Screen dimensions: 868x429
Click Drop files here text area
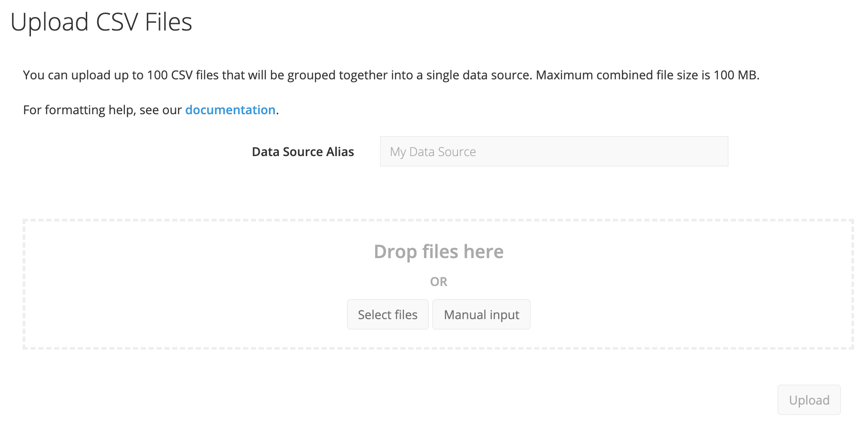click(438, 252)
